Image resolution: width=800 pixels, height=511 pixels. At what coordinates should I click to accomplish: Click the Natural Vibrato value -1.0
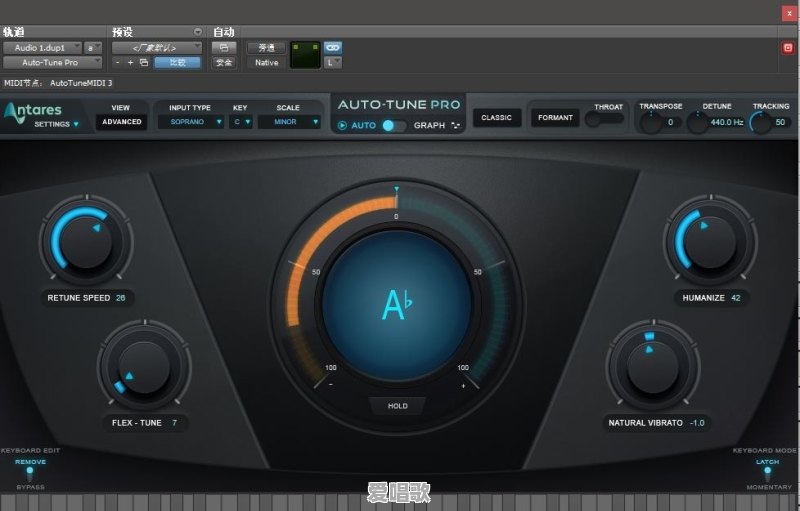[697, 423]
